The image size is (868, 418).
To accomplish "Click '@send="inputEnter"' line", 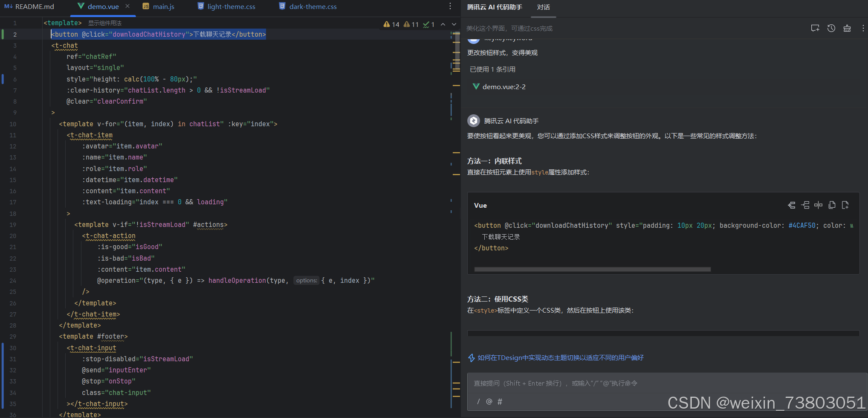I will 116,370.
